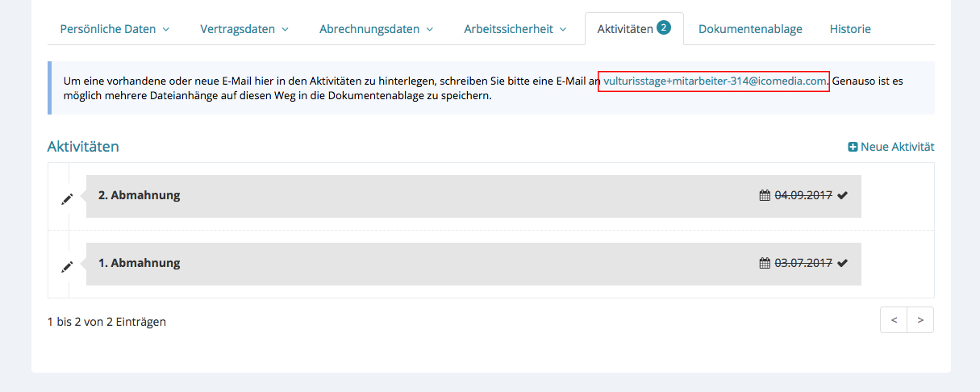
Task: Open the 1. Abmahnung activity entry
Action: [139, 263]
